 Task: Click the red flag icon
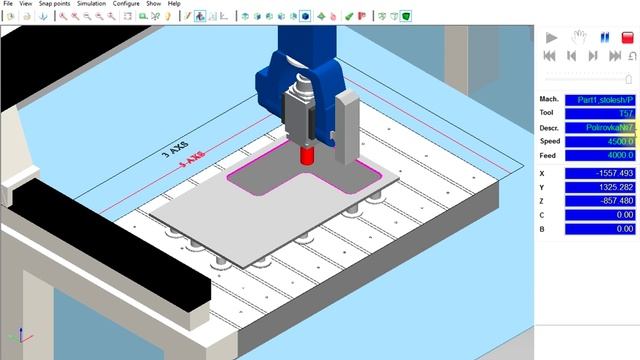[x=362, y=16]
